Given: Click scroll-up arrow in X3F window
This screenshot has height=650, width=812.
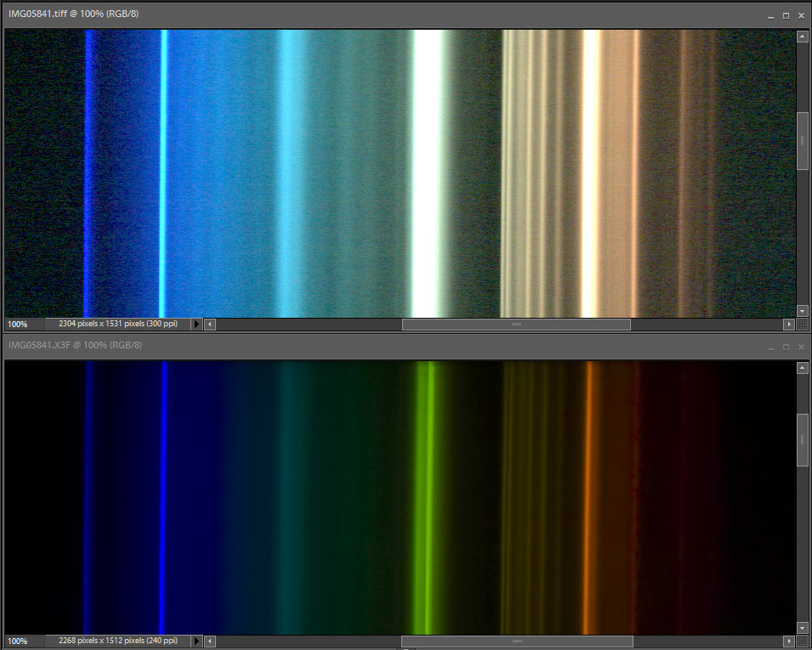Looking at the screenshot, I should coord(802,368).
